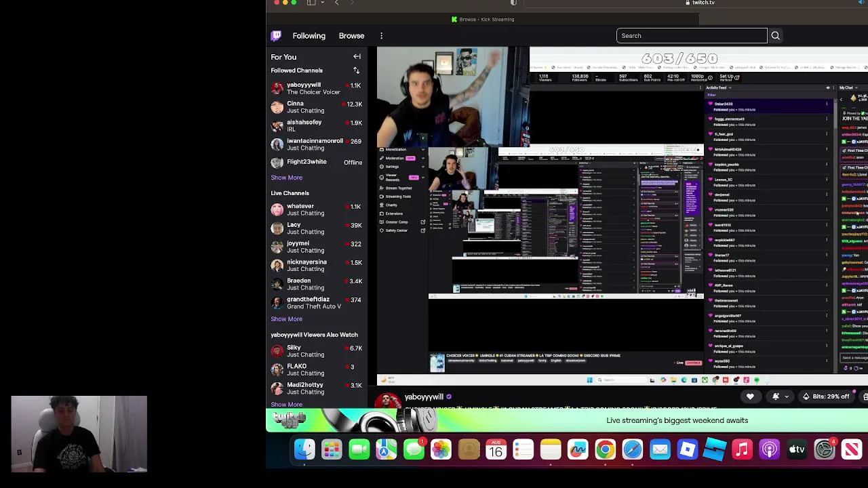Toggle the heart follow button
This screenshot has width=868, height=488.
pos(750,396)
